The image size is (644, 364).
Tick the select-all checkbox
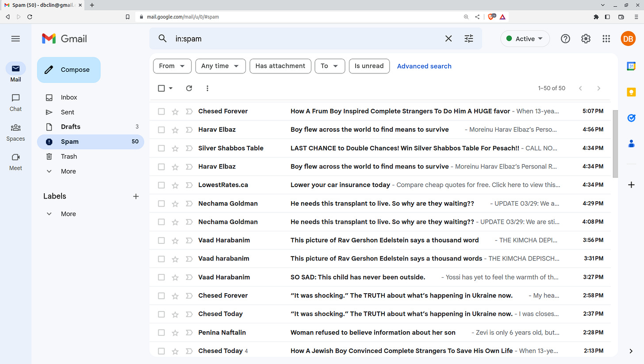(161, 88)
